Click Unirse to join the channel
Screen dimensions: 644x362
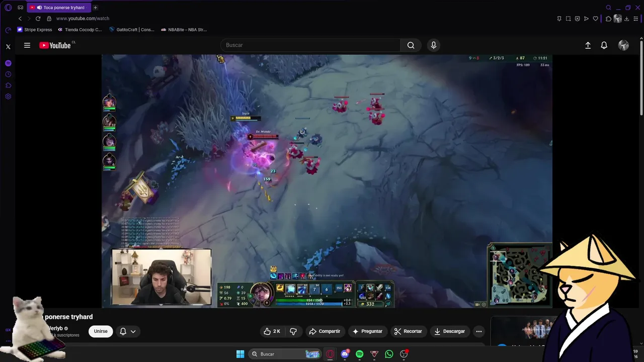pyautogui.click(x=101, y=331)
